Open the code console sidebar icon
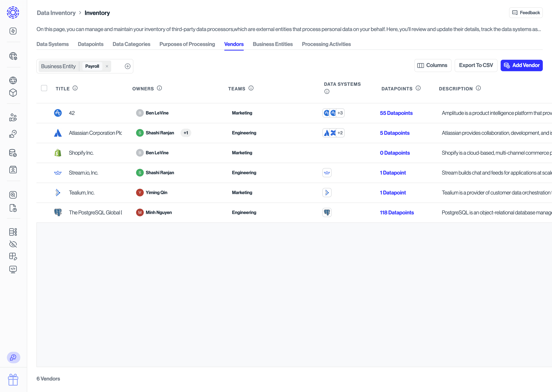 click(x=13, y=269)
